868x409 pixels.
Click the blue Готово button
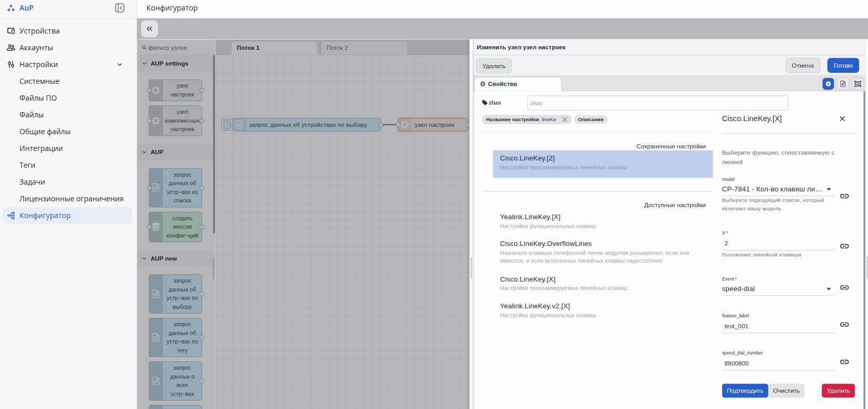(x=843, y=66)
